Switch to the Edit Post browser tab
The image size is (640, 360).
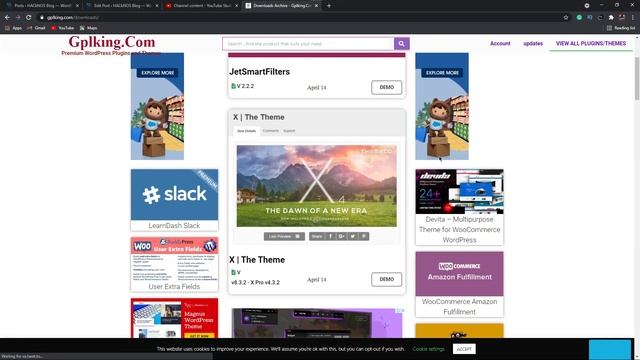[122, 6]
